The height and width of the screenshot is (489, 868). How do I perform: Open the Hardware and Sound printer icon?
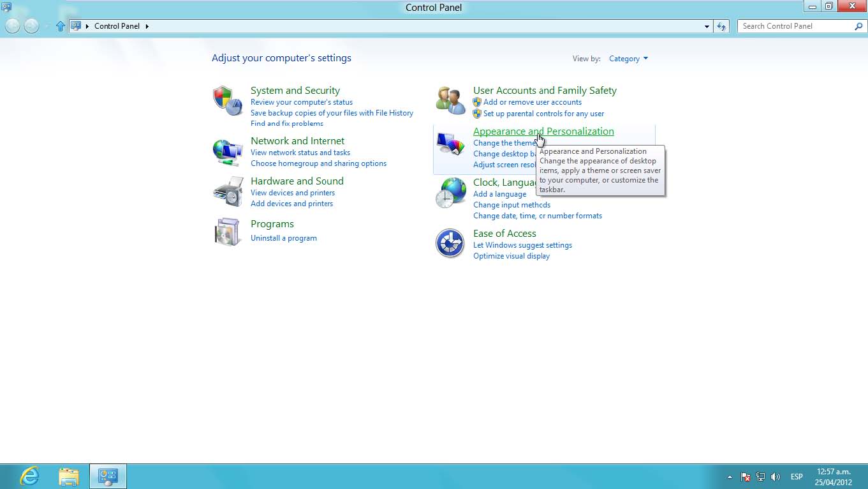click(x=228, y=192)
